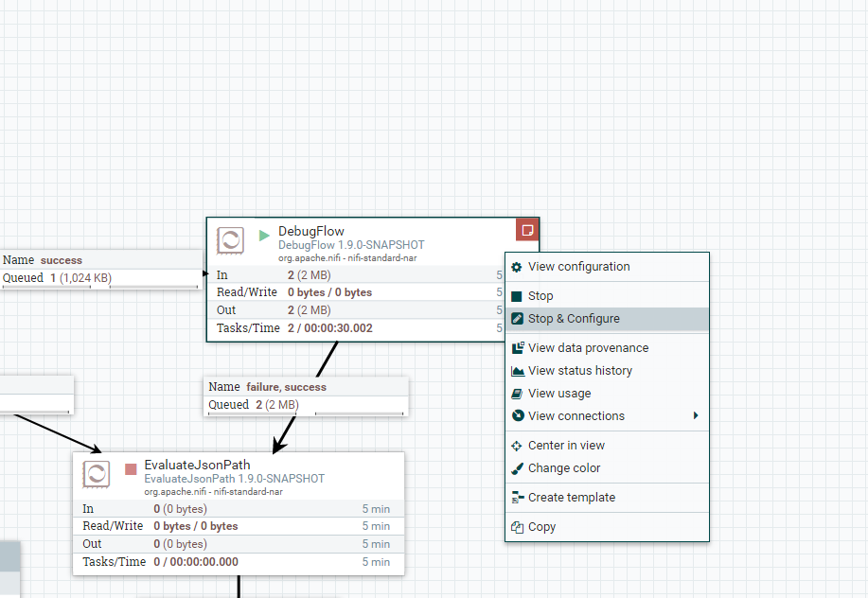Click the DebugFlow processor logo icon
This screenshot has width=868, height=598.
pos(230,240)
